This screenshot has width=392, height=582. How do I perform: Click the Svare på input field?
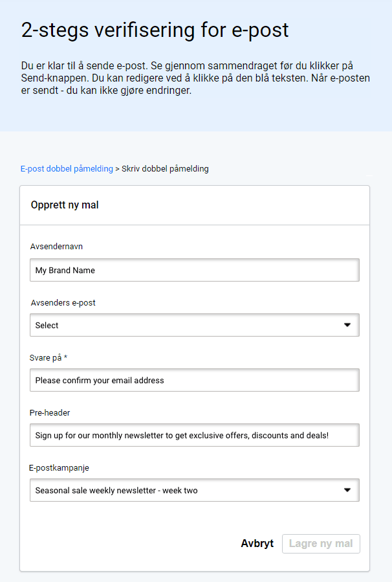pos(194,380)
